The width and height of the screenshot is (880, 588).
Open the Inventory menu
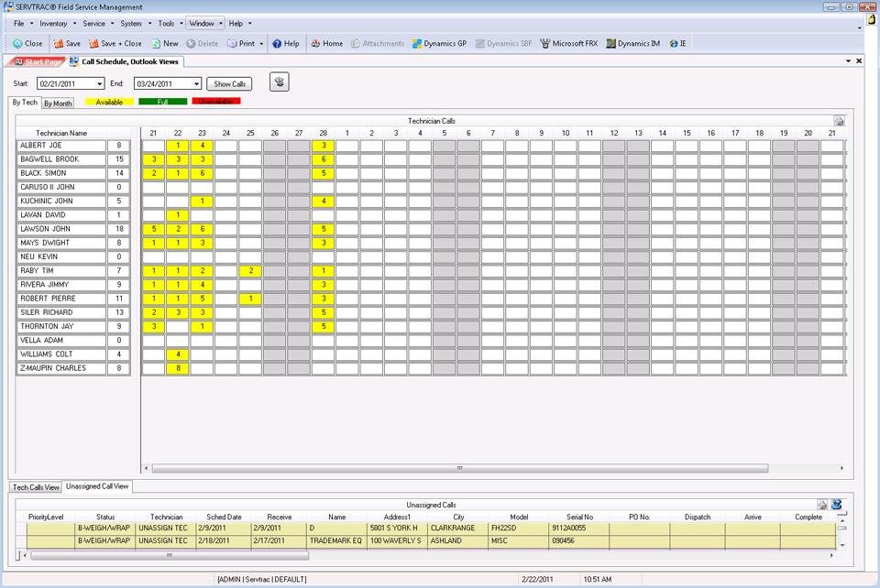(x=57, y=23)
